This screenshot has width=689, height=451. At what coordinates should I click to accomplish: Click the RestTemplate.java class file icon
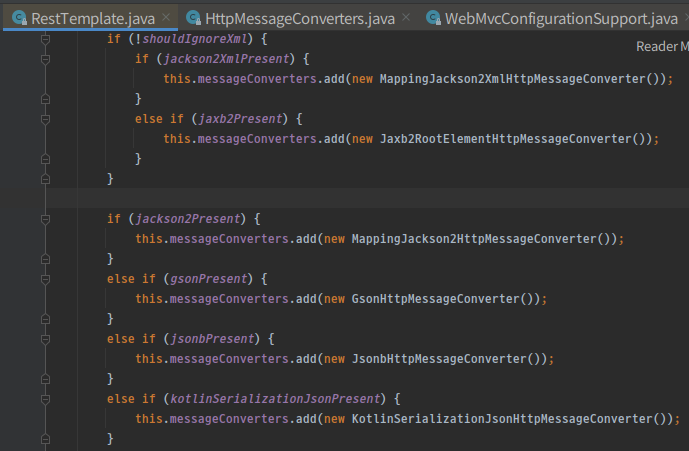coord(19,18)
